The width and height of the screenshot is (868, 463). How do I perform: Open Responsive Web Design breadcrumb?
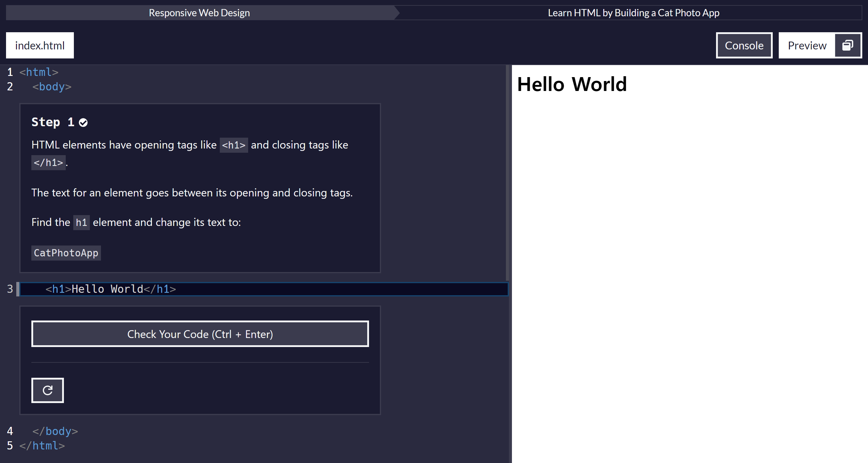tap(199, 13)
